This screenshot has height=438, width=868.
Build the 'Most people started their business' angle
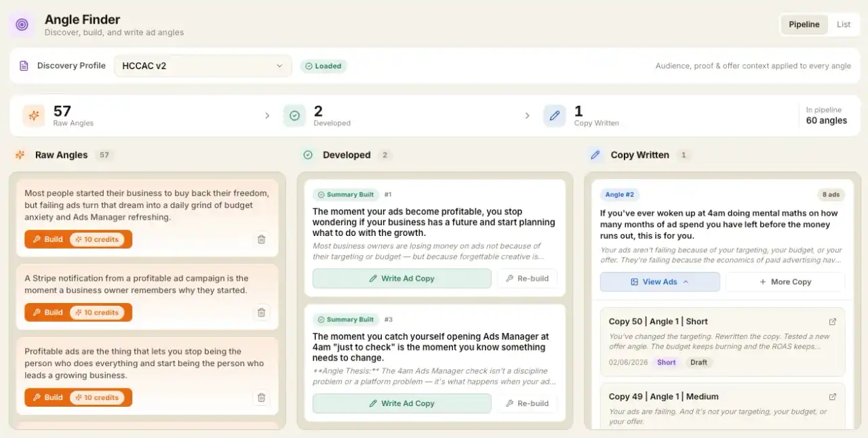pyautogui.click(x=78, y=239)
